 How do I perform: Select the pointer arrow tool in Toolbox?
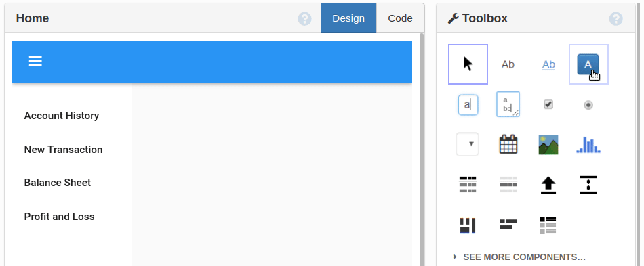click(468, 64)
